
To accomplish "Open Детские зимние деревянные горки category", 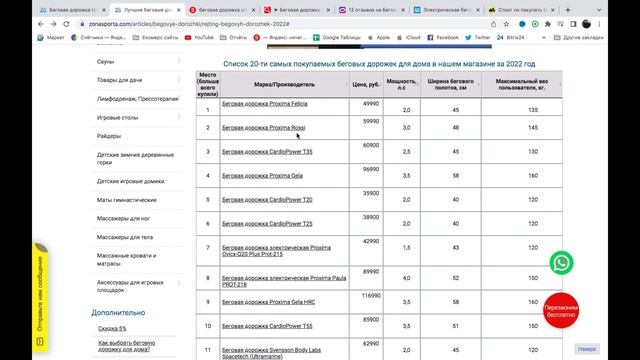I will 135,158.
